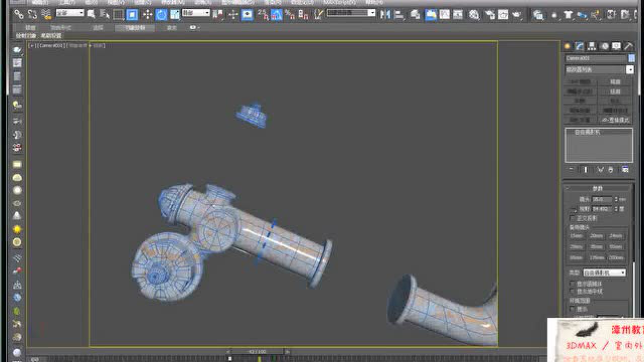Click the time slider frame handle
This screenshot has height=362, width=644.
click(258, 351)
